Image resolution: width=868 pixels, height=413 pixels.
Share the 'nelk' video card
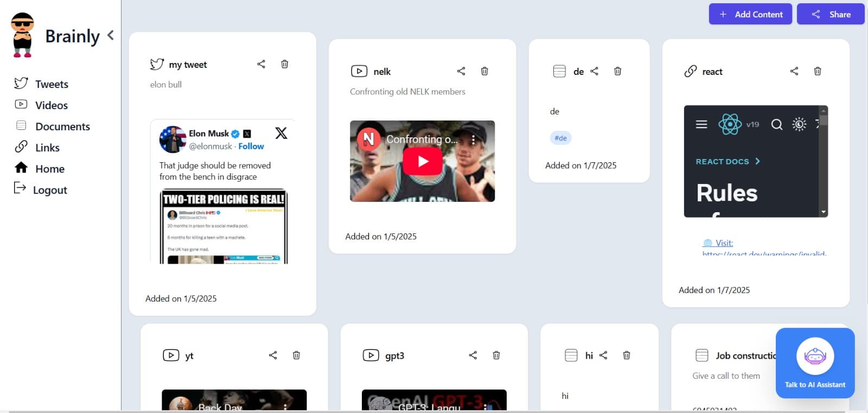click(461, 71)
